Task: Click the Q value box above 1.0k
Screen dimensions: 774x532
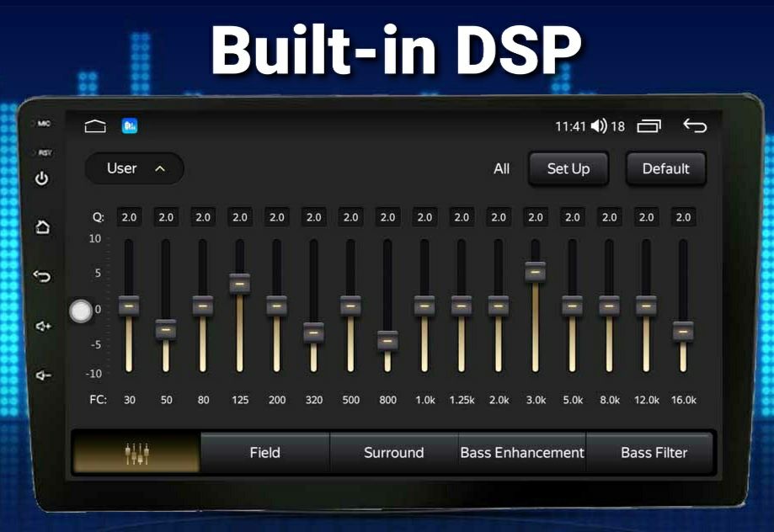Action: [424, 217]
